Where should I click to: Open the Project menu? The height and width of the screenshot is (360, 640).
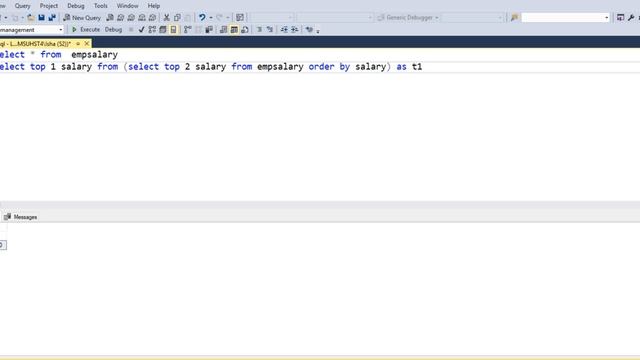[x=49, y=6]
